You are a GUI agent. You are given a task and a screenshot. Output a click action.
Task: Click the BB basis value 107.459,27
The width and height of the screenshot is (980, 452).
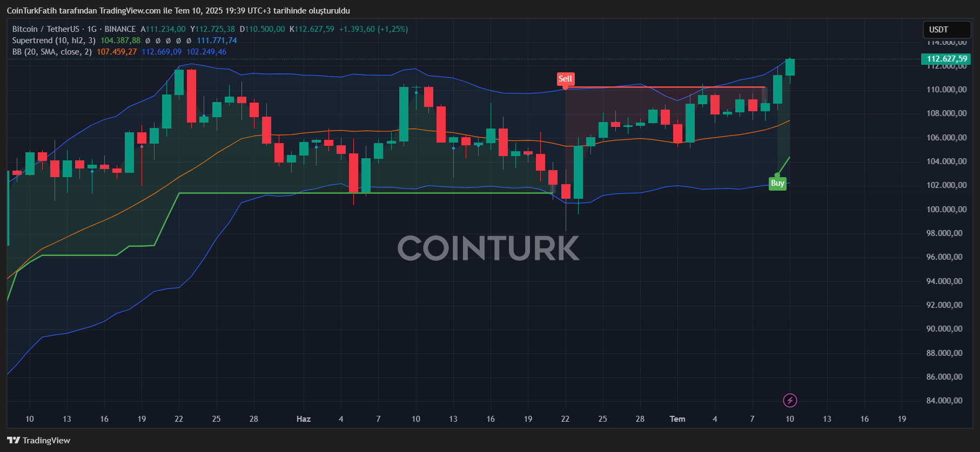[x=117, y=52]
